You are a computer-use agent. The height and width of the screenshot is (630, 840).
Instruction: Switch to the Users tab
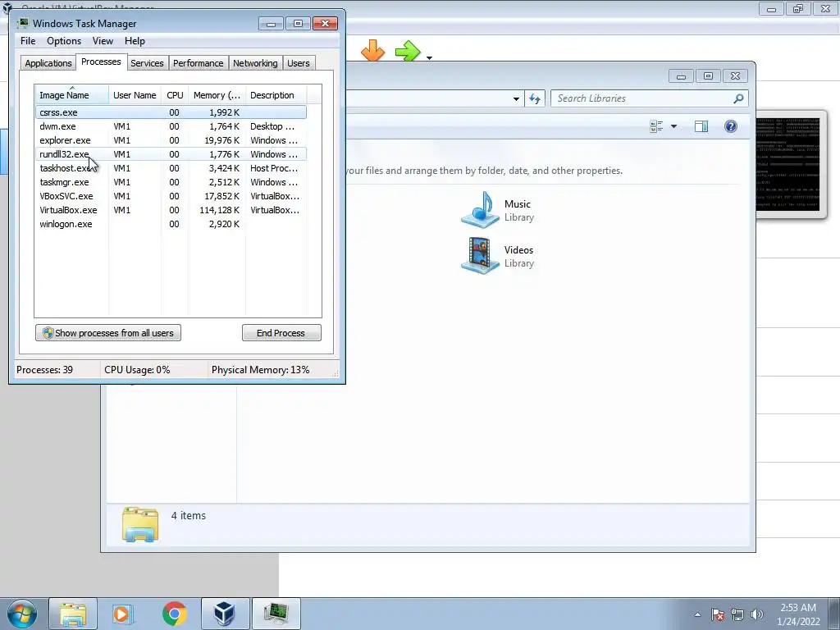(298, 63)
